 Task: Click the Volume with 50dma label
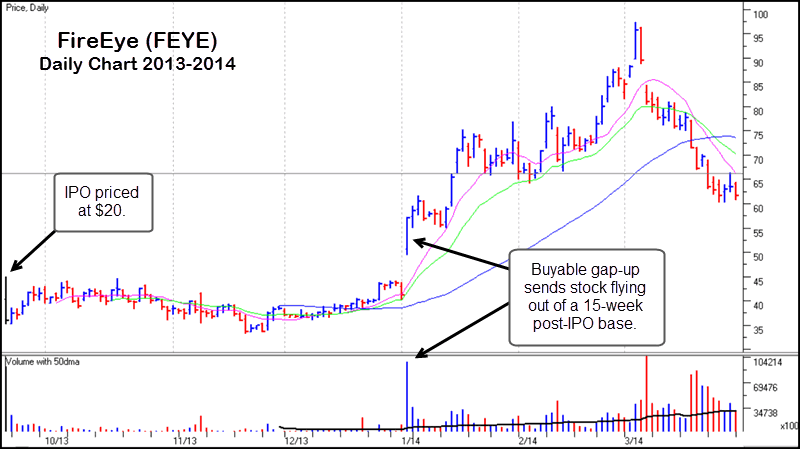(45, 359)
